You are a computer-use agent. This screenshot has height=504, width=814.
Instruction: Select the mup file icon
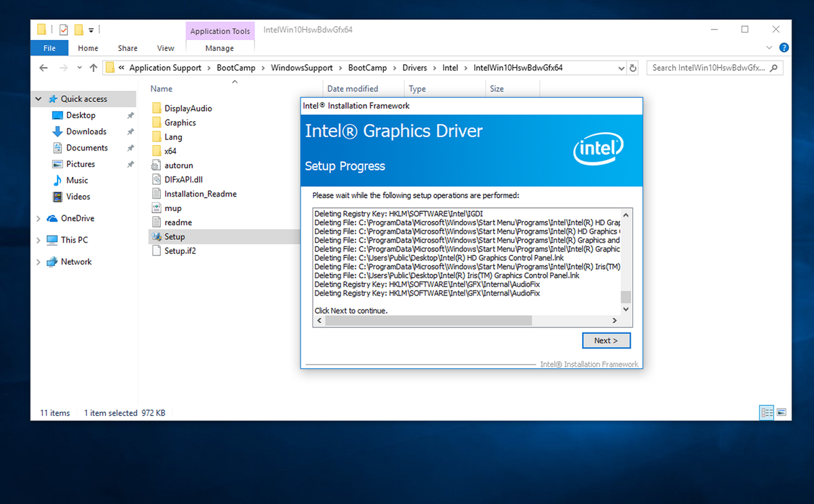[x=157, y=208]
